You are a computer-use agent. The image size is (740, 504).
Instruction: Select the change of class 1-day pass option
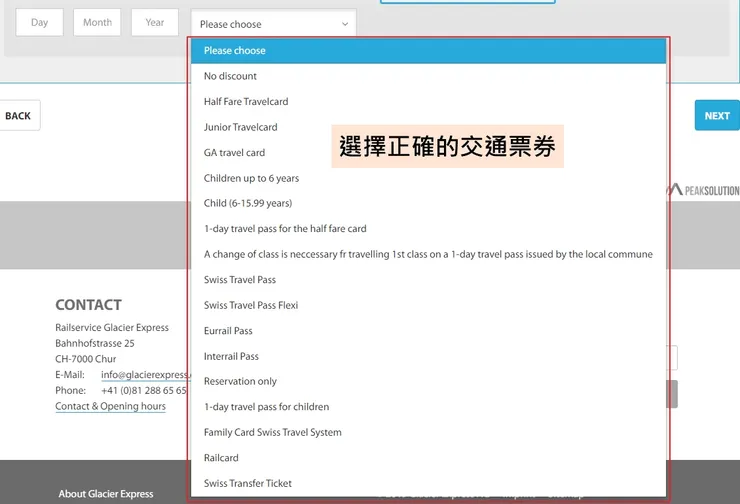coord(429,254)
